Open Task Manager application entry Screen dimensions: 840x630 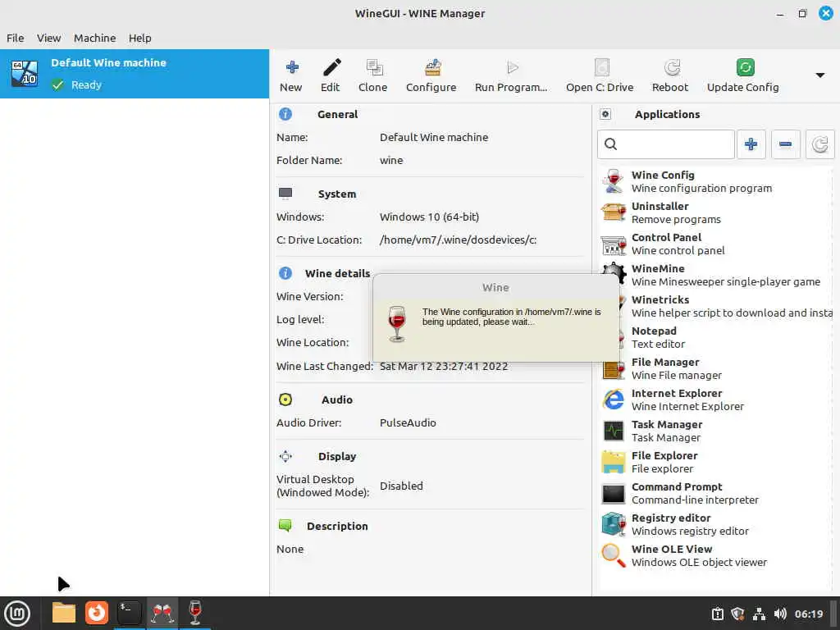click(715, 431)
